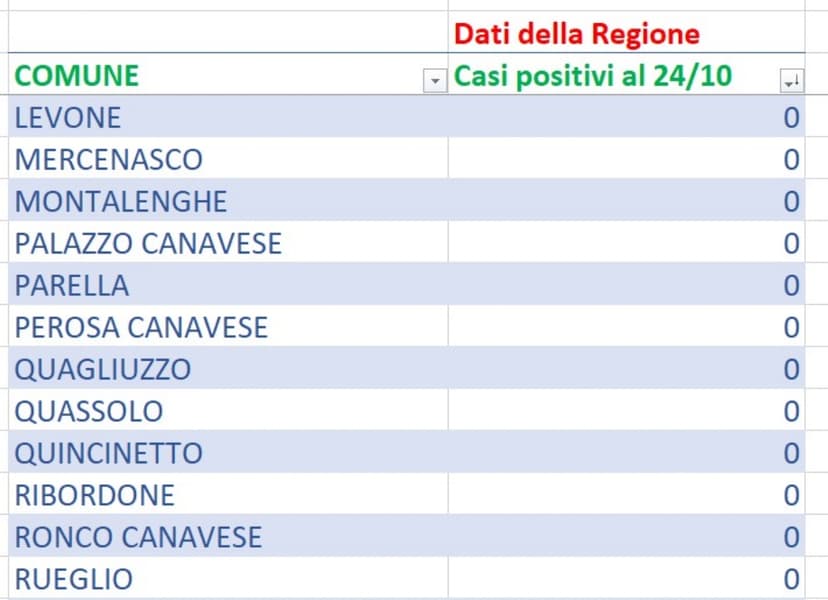Select the positive cases value for RUEGLIO
828x600 pixels.
tap(791, 579)
